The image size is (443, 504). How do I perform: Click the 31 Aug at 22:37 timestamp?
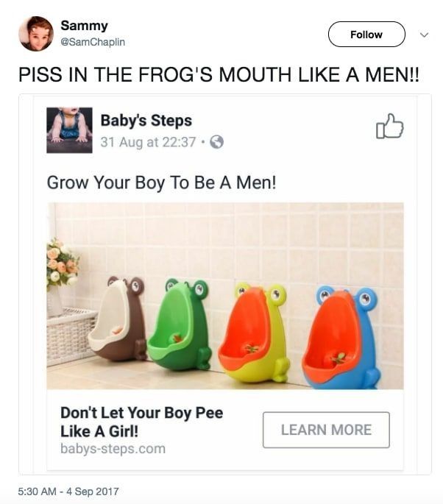click(x=147, y=143)
